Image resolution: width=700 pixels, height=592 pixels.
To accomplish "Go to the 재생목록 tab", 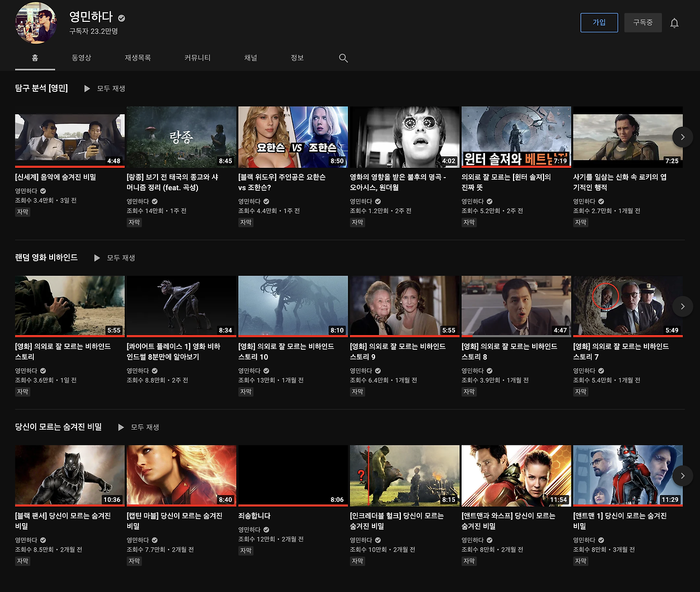I will pyautogui.click(x=138, y=58).
